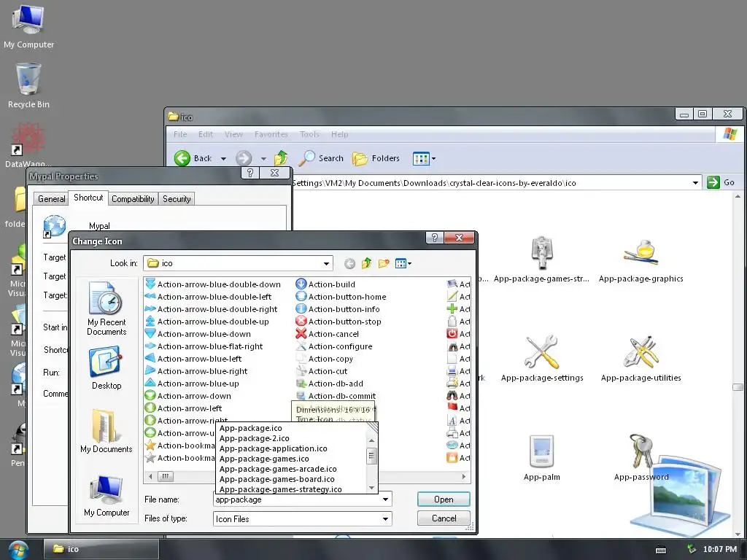Select Action-arrow-blue-right file
747x560 pixels.
point(196,371)
